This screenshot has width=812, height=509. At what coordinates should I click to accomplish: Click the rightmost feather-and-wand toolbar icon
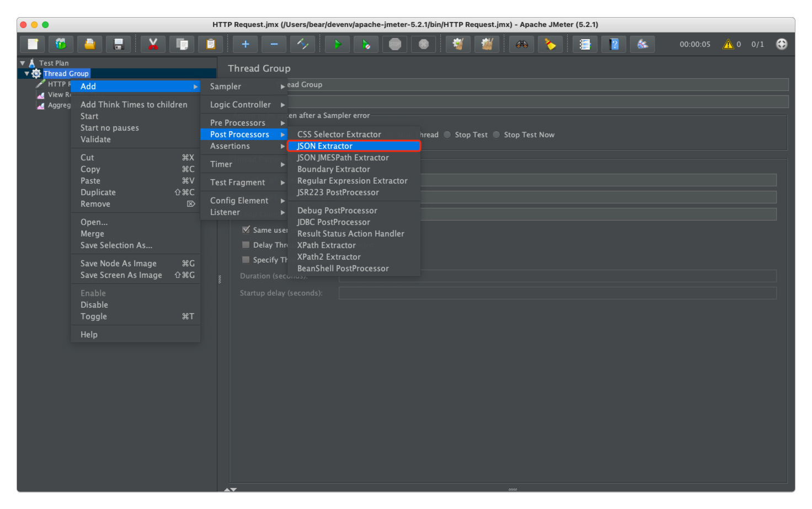click(643, 44)
